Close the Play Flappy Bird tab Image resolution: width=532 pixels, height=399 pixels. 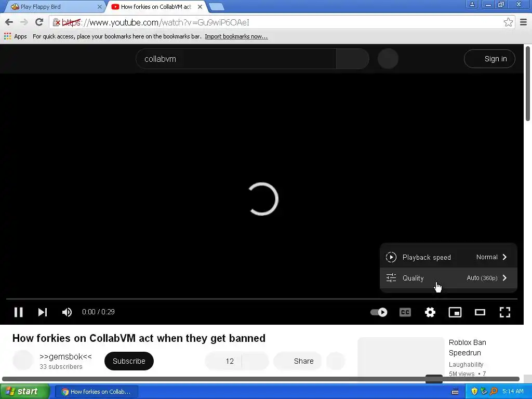[99, 7]
